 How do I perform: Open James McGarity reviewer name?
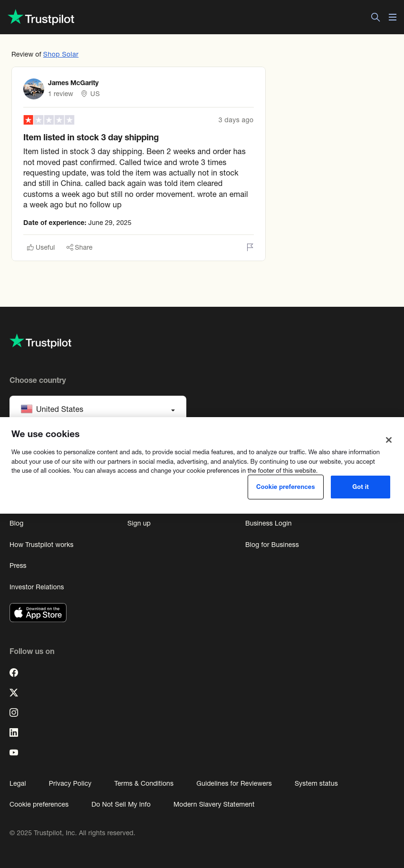pyautogui.click(x=73, y=83)
